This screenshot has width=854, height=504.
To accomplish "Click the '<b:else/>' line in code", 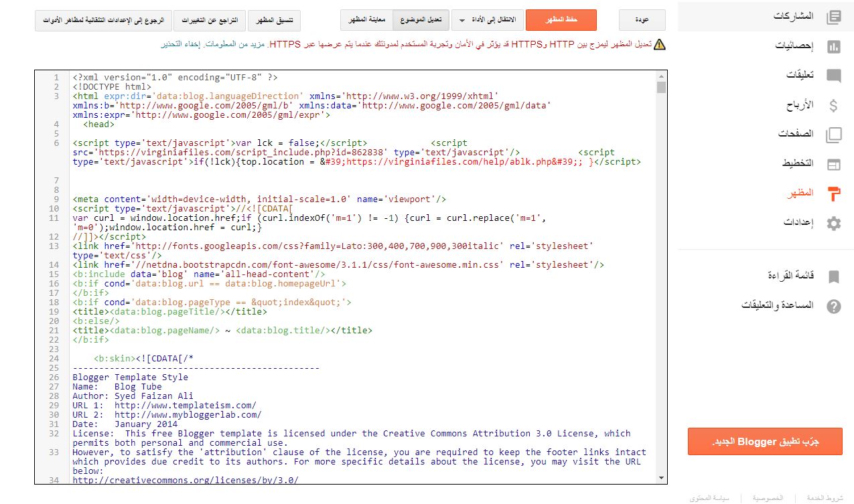I will click(x=96, y=321).
